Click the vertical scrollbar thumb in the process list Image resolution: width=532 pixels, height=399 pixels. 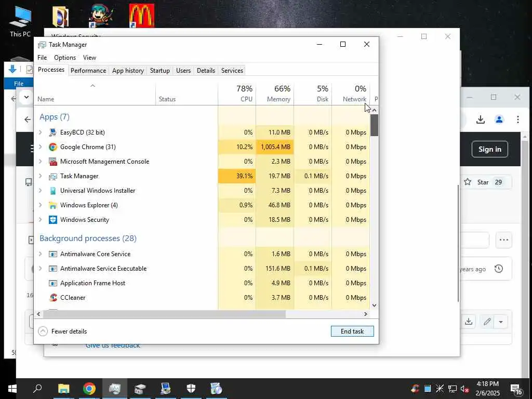click(x=374, y=125)
